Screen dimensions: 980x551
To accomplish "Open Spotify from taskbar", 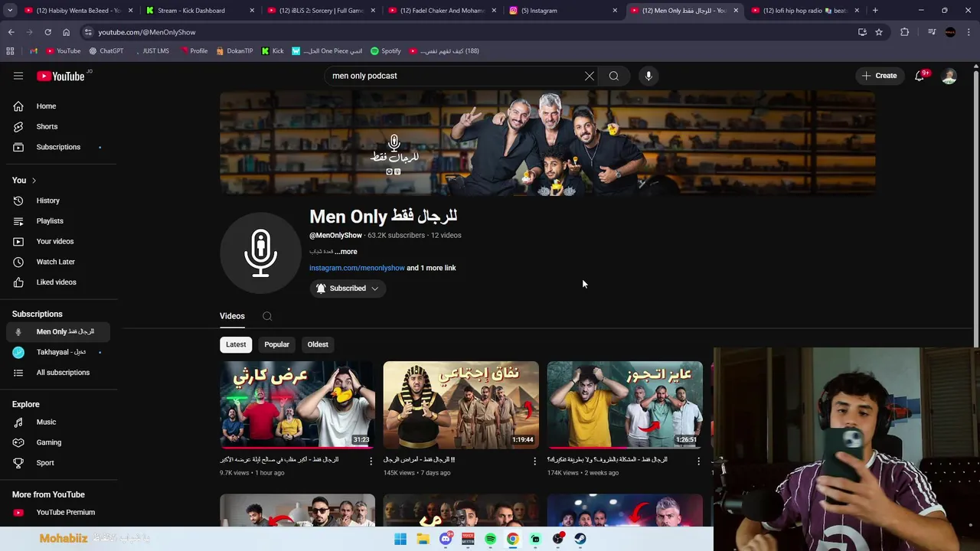I will point(490,539).
